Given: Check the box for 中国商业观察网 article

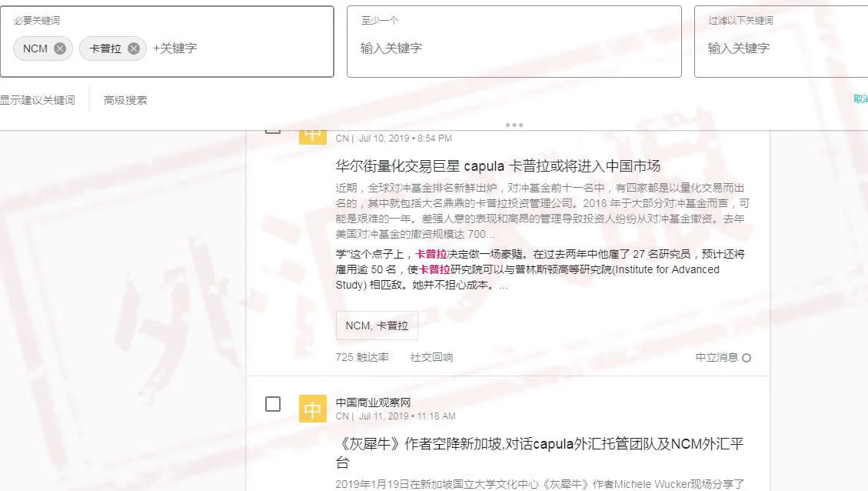Looking at the screenshot, I should click(x=273, y=404).
